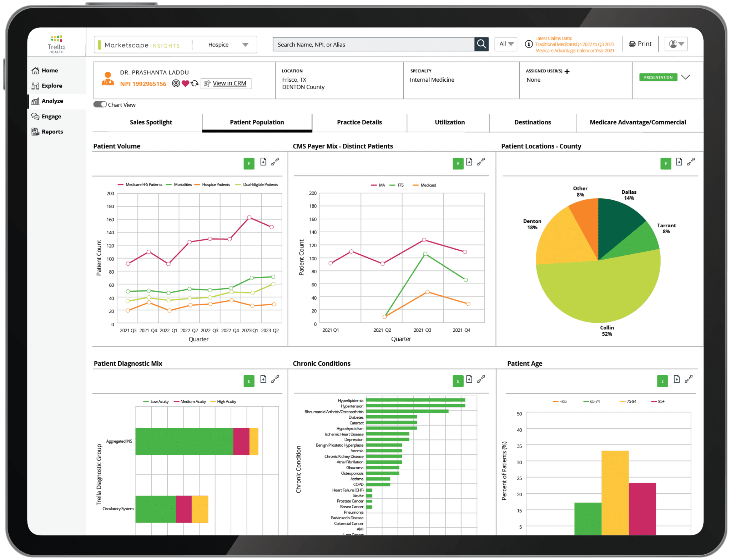Toggle the MA series in CMS Payer Mix legend
Image resolution: width=731 pixels, height=560 pixels.
pyautogui.click(x=379, y=185)
